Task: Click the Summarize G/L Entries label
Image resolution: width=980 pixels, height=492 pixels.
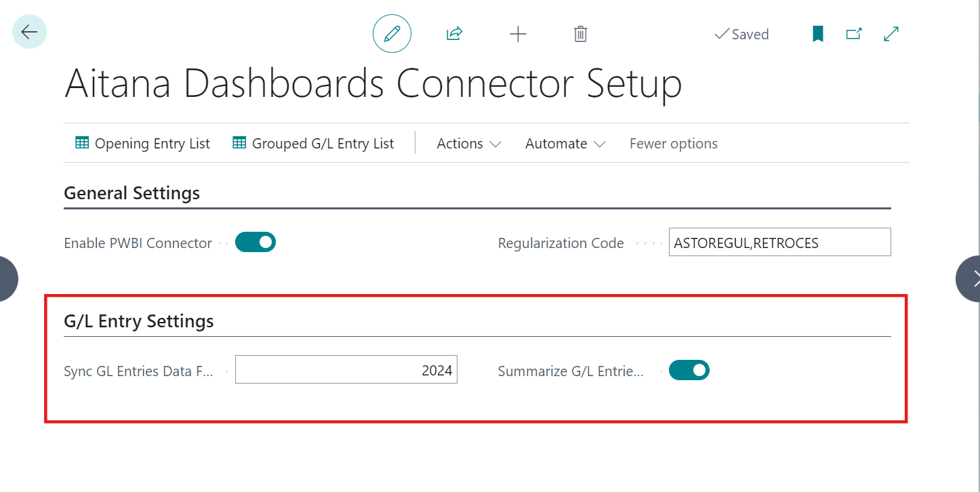Action: click(x=571, y=371)
